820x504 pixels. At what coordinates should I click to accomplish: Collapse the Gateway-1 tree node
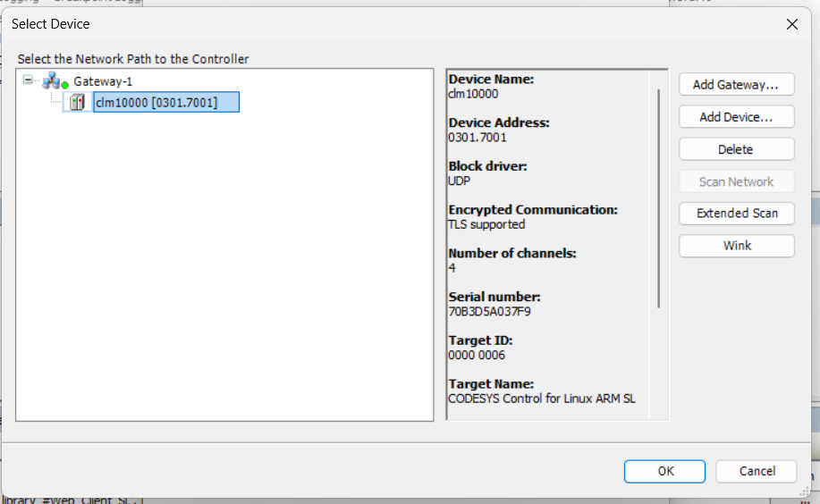click(29, 80)
